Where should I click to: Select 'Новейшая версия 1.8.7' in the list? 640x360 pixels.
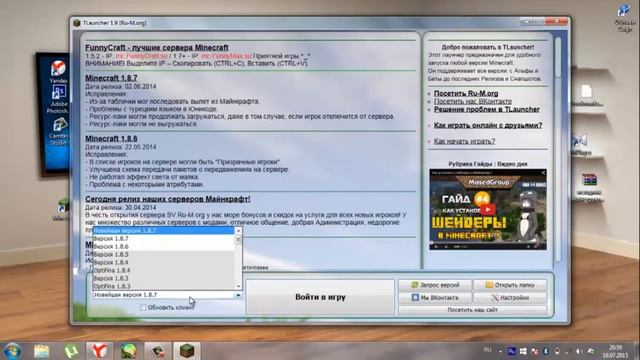point(163,231)
